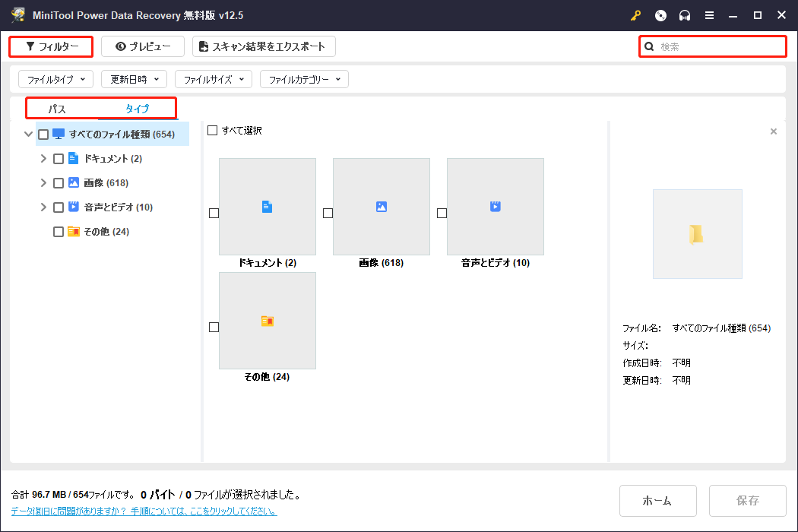Click ドキュメント (2) caption under thumbnail

[x=268, y=263]
